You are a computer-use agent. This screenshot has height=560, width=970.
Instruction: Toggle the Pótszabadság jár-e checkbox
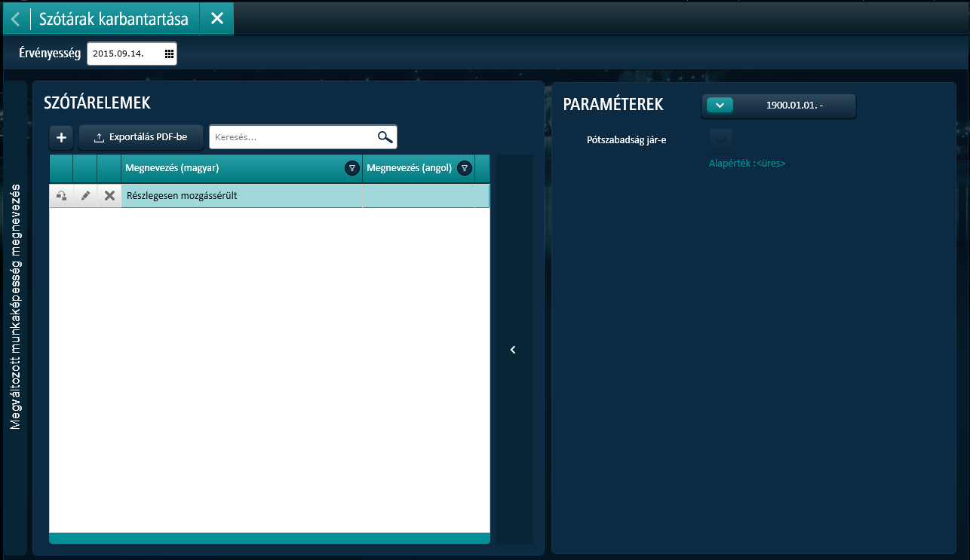coord(720,140)
